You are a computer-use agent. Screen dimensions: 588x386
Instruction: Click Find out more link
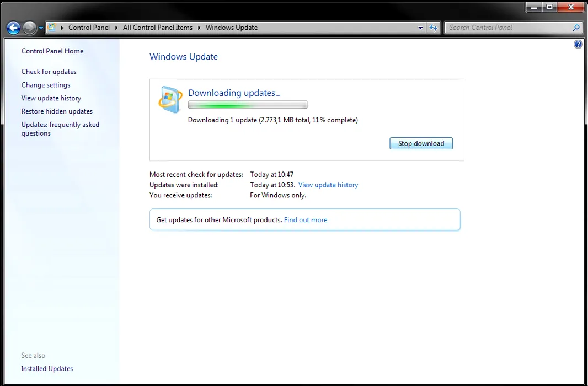pos(306,220)
